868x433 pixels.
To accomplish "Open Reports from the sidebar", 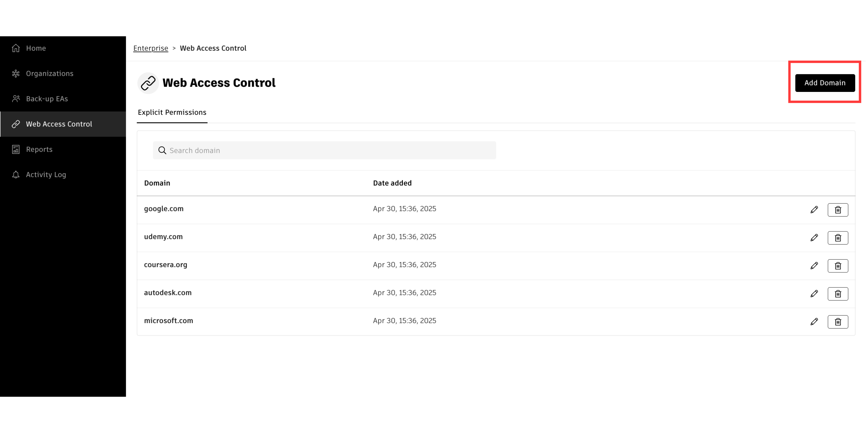I will tap(39, 149).
